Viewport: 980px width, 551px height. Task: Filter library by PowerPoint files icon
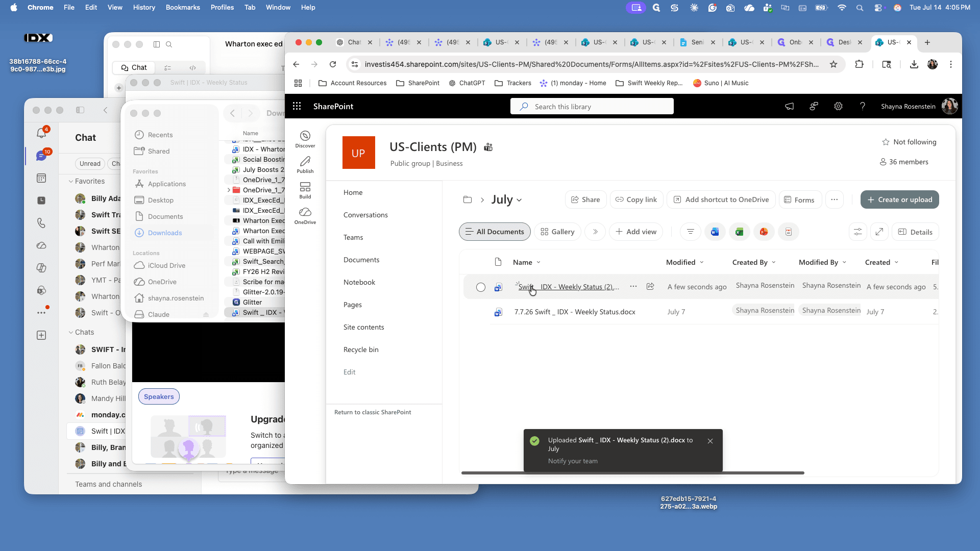point(764,232)
